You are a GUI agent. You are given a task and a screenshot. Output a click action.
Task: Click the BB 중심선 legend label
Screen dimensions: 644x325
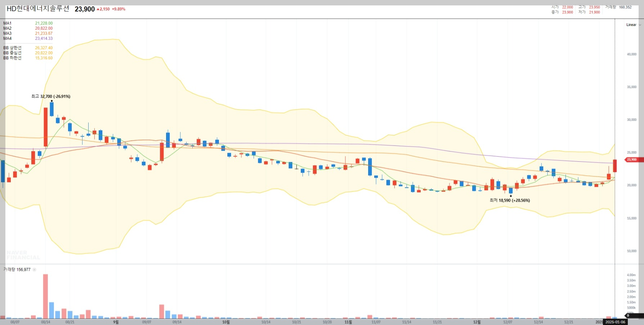[13, 53]
